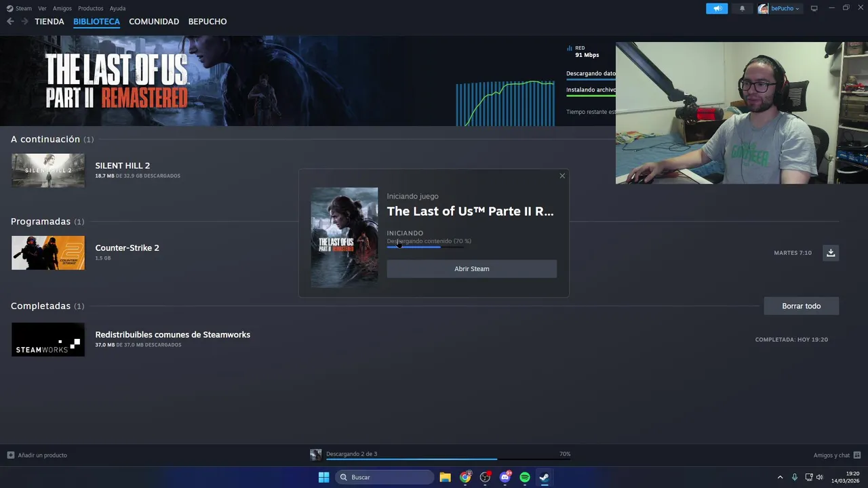Download Counter-Strike 2 now with arrow icon

pyautogui.click(x=831, y=253)
